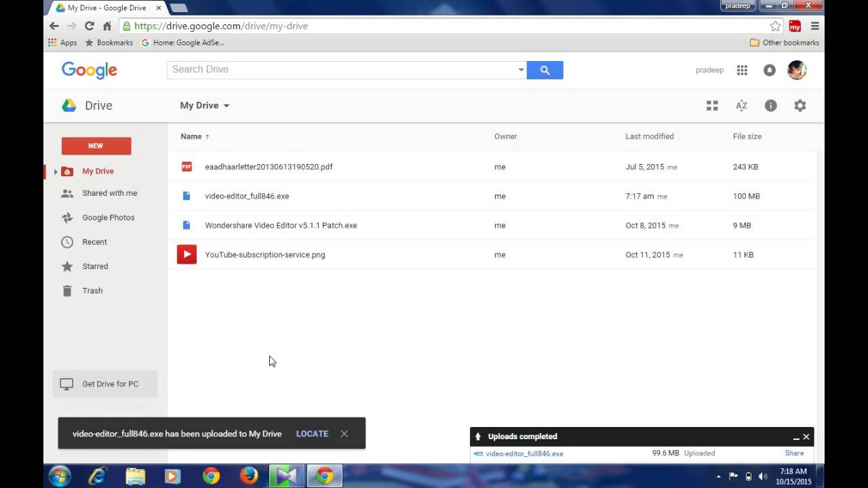The width and height of the screenshot is (868, 488).
Task: Click the PDF icon of eaadhaarletter file
Action: tap(186, 167)
